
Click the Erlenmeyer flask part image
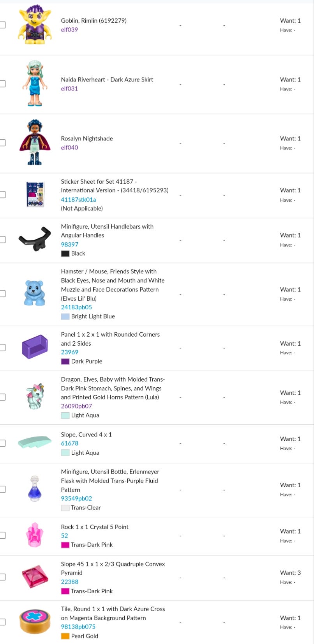click(35, 488)
